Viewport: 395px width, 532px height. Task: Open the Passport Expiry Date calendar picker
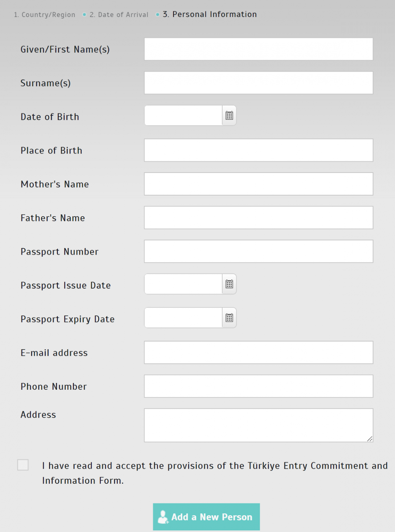(x=229, y=318)
